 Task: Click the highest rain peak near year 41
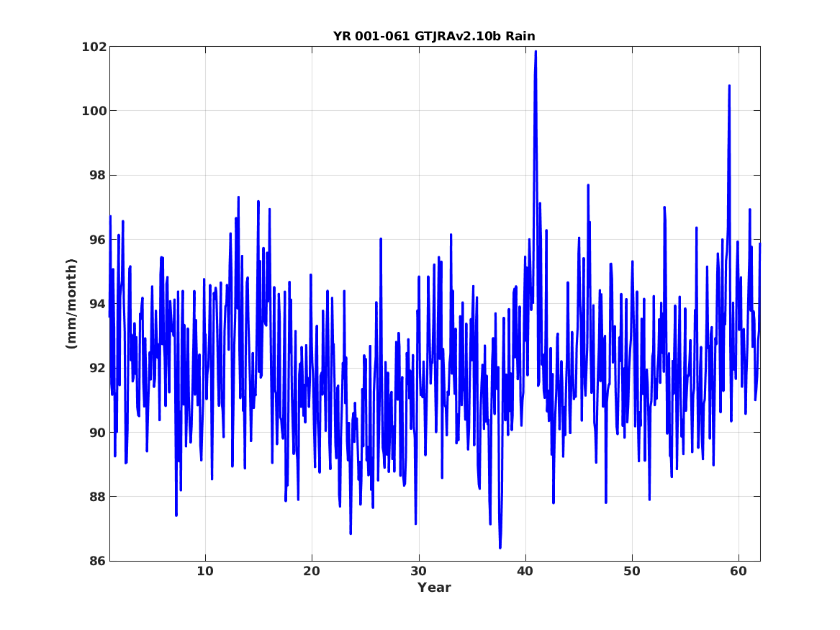coord(536,52)
